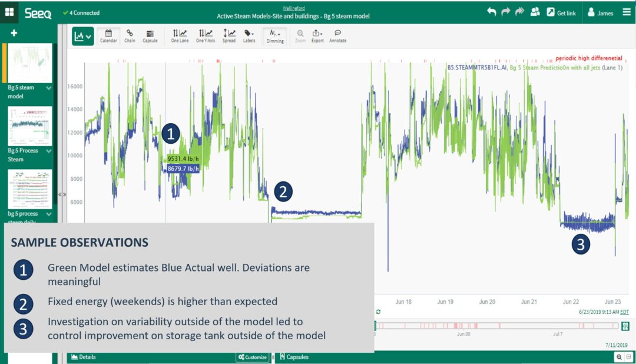Activate Capsule time view
Viewport: 636px width, 364px height.
[150, 36]
